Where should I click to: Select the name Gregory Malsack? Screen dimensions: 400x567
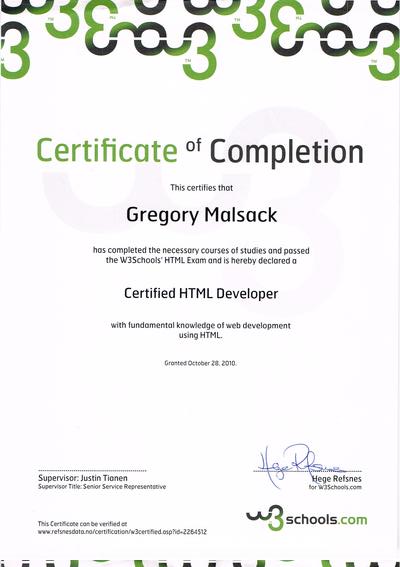(x=201, y=215)
